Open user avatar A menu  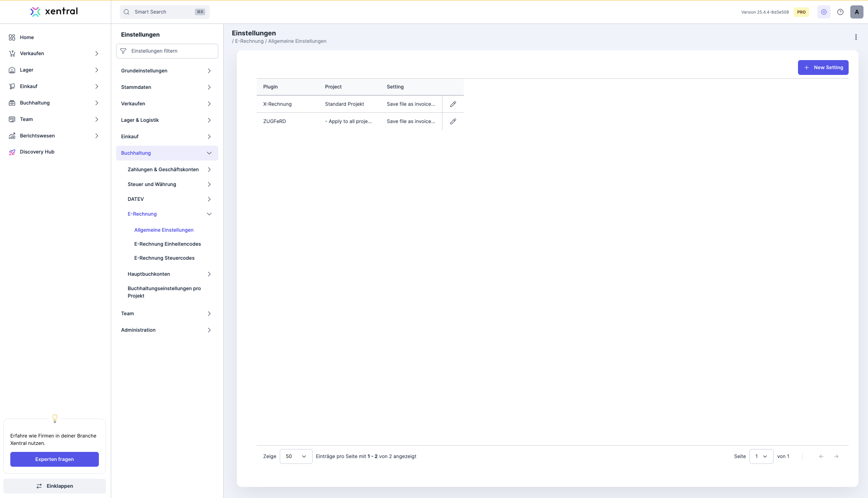click(x=856, y=12)
